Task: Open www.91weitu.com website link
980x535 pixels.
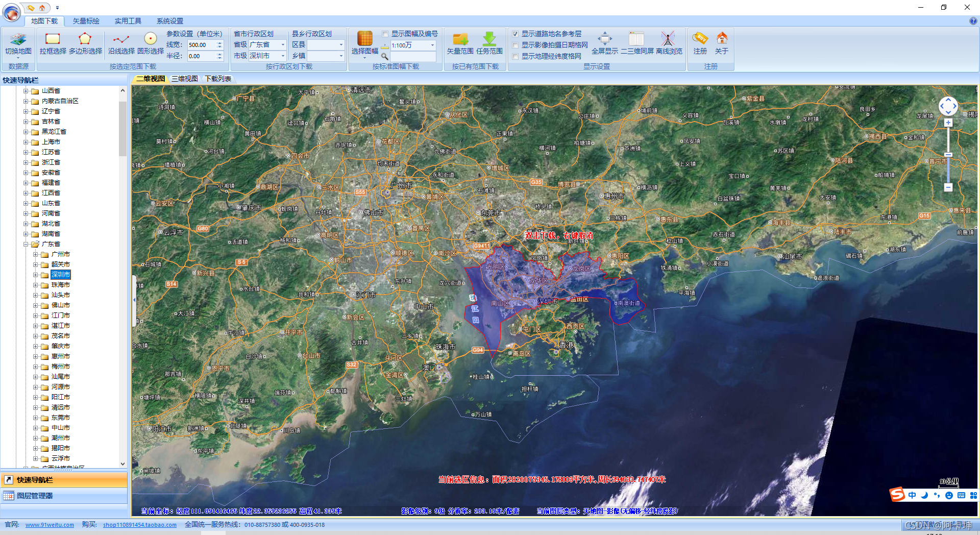Action: coord(50,525)
